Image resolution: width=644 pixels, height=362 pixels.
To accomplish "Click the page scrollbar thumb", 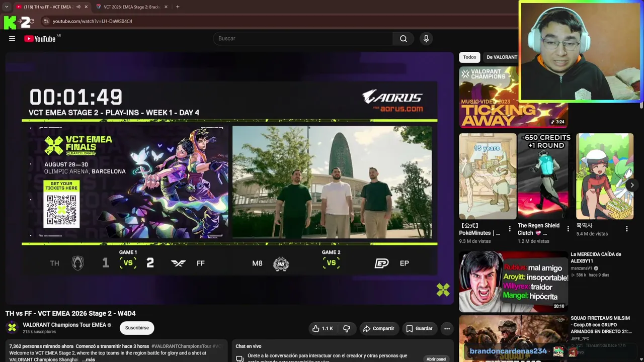I will [641, 105].
